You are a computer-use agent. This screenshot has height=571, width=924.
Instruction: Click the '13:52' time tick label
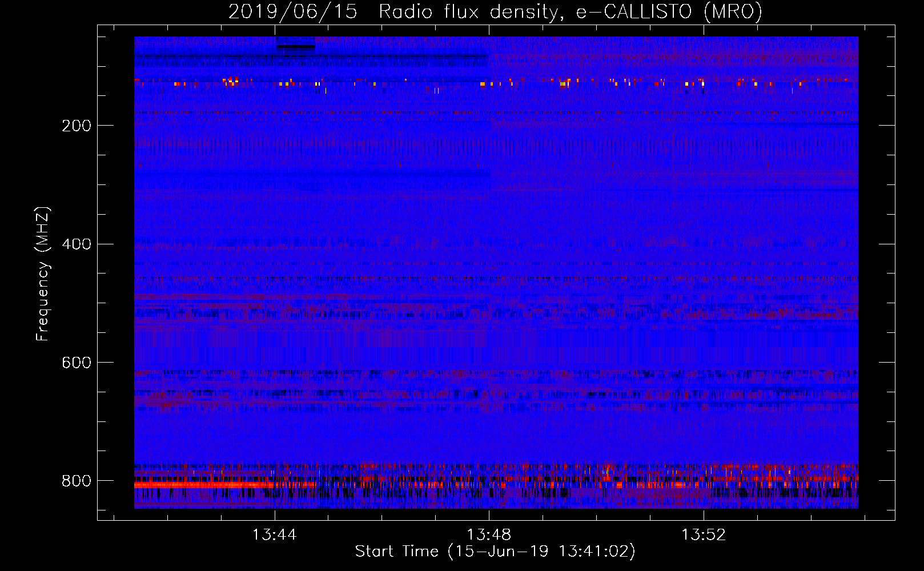pos(704,534)
